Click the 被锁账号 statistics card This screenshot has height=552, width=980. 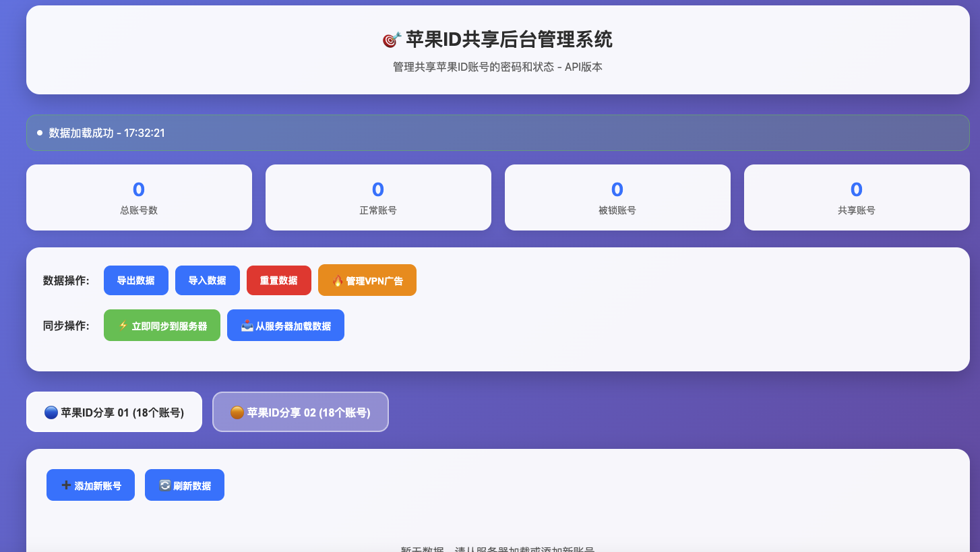click(617, 197)
